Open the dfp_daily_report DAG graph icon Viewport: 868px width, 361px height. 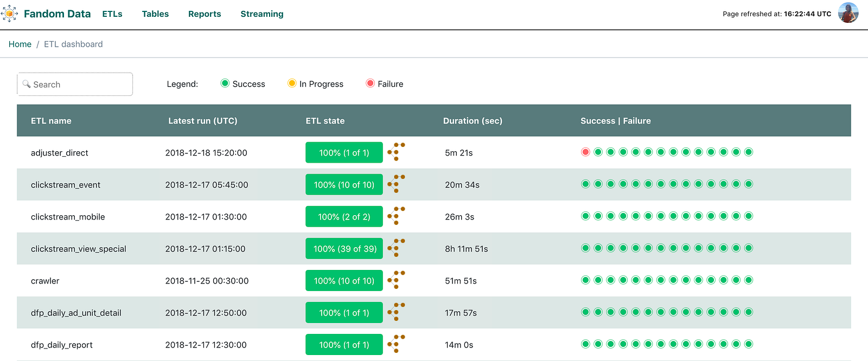pos(397,344)
